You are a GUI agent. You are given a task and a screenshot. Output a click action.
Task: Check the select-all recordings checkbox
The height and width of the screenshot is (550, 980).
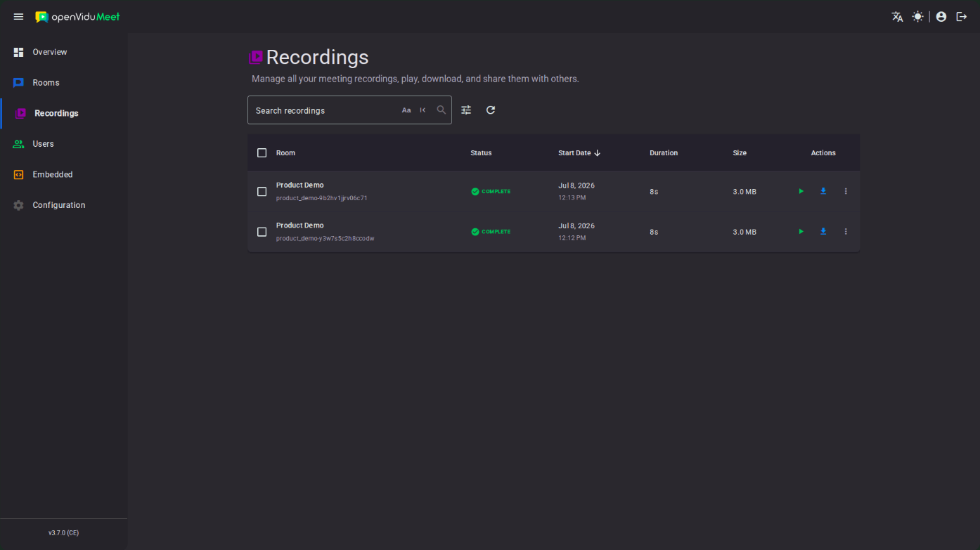(262, 153)
